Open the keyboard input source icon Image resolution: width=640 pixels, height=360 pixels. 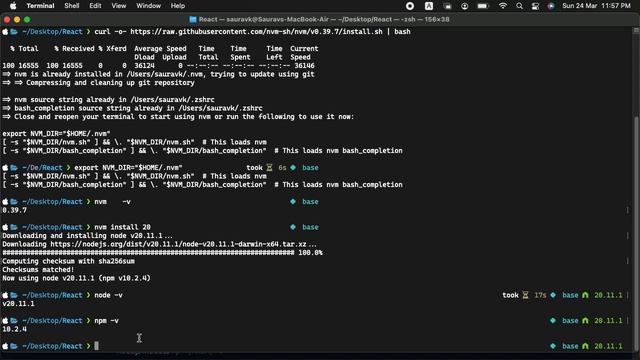pos(429,6)
